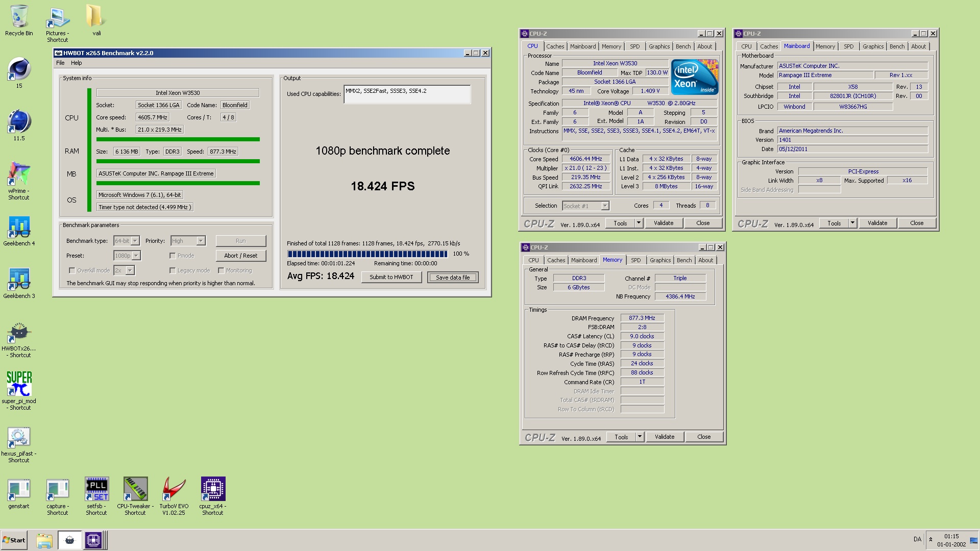Launch wPrime shortcut icon
The height and width of the screenshot is (551, 980).
19,181
